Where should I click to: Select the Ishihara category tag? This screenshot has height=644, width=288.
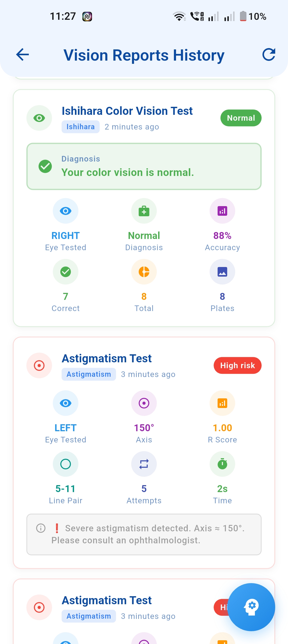point(81,127)
